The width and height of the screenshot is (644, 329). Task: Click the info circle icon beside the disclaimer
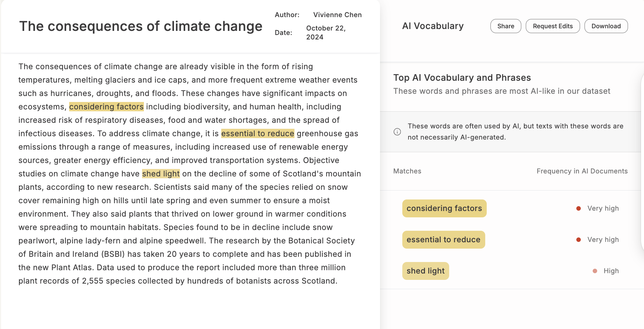point(397,132)
